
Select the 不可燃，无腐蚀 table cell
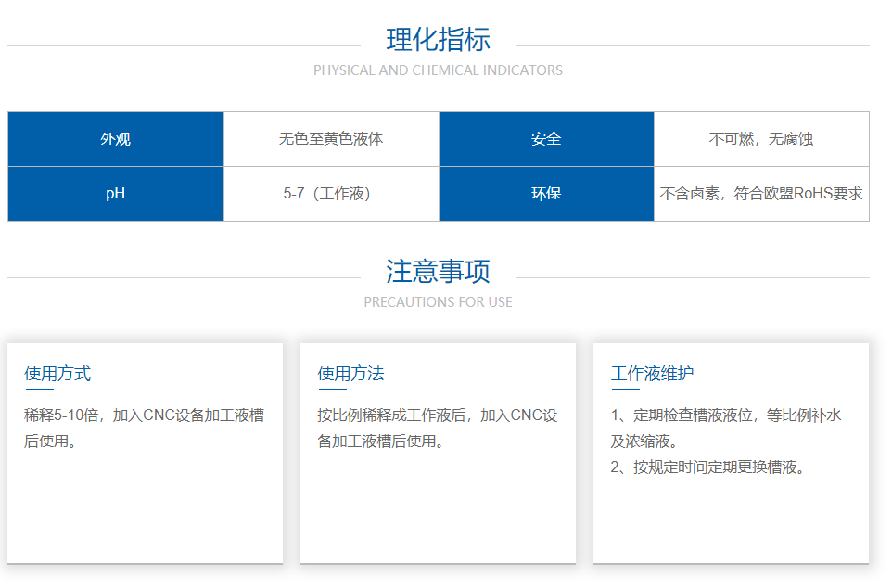coord(761,139)
